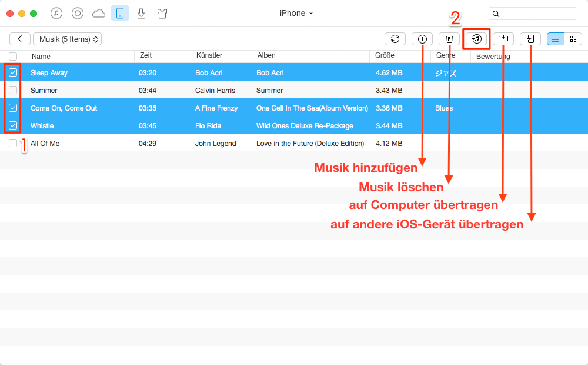Click the send to iTunes button
This screenshot has width=588, height=365.
point(476,39)
